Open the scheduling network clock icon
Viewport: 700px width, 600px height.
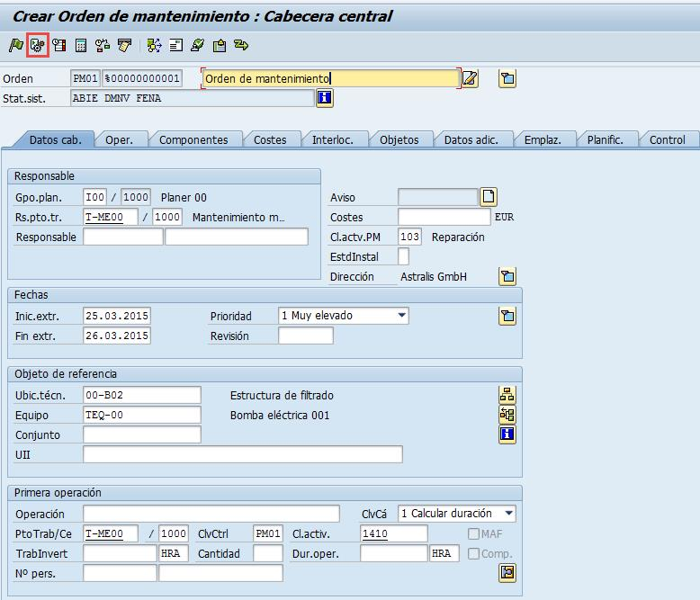click(103, 45)
